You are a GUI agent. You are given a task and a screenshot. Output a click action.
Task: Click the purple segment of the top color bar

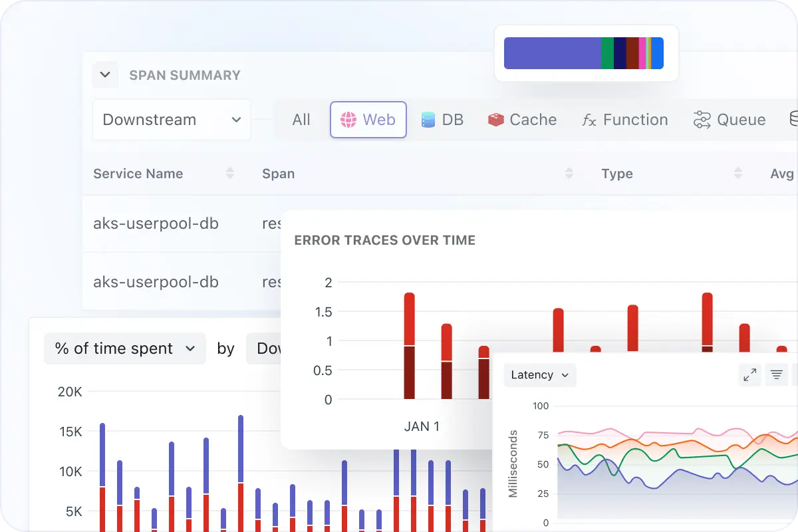(x=552, y=53)
